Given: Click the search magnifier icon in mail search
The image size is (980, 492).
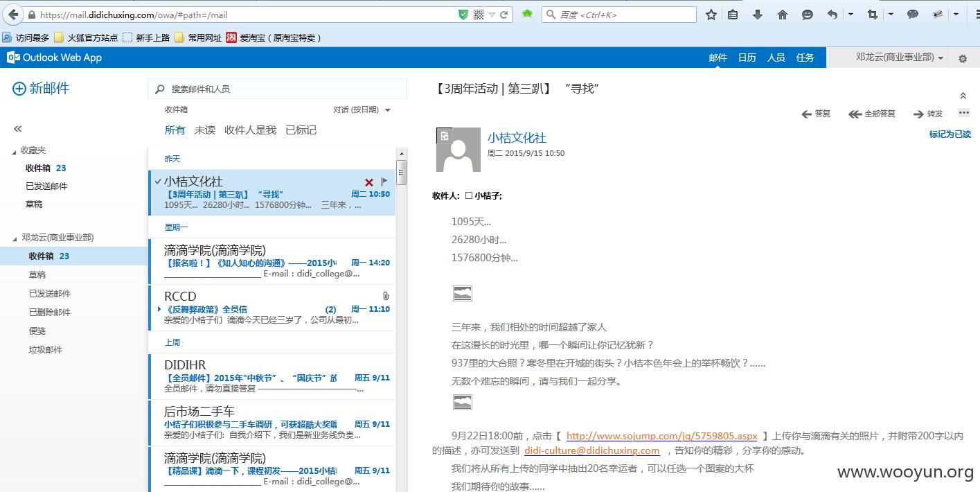Looking at the screenshot, I should [x=160, y=89].
